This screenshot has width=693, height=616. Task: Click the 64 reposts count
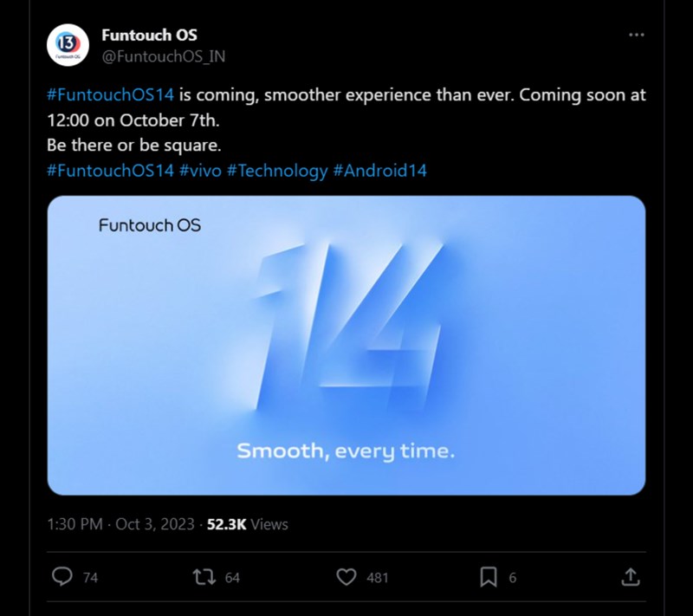pos(232,578)
